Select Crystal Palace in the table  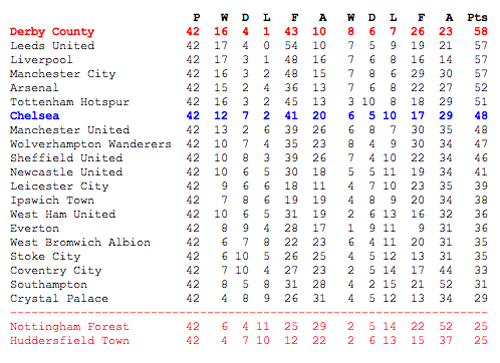coord(59,298)
